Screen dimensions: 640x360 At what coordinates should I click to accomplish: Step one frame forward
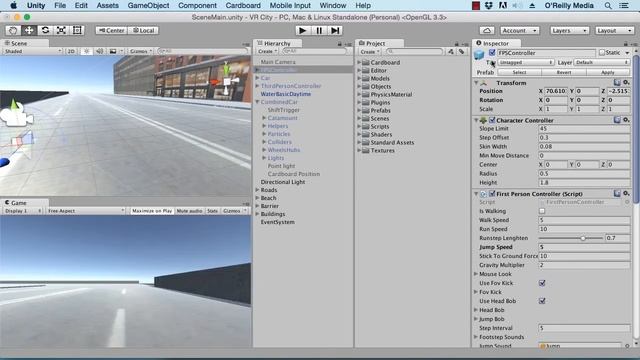(x=335, y=31)
